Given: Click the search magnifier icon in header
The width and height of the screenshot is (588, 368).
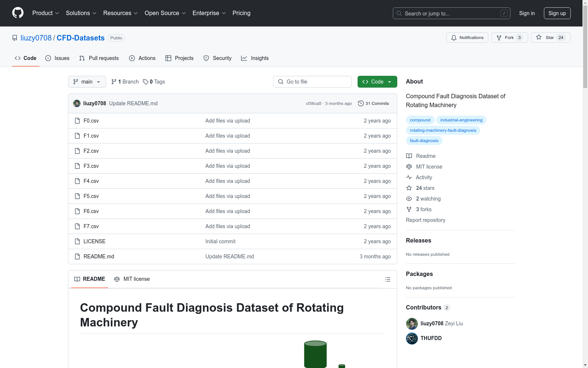Looking at the screenshot, I should pyautogui.click(x=399, y=13).
